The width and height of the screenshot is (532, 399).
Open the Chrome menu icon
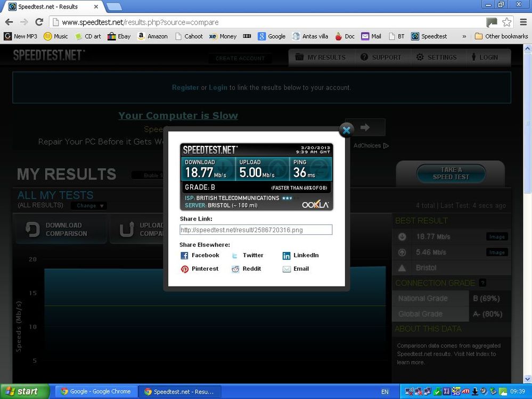523,22
